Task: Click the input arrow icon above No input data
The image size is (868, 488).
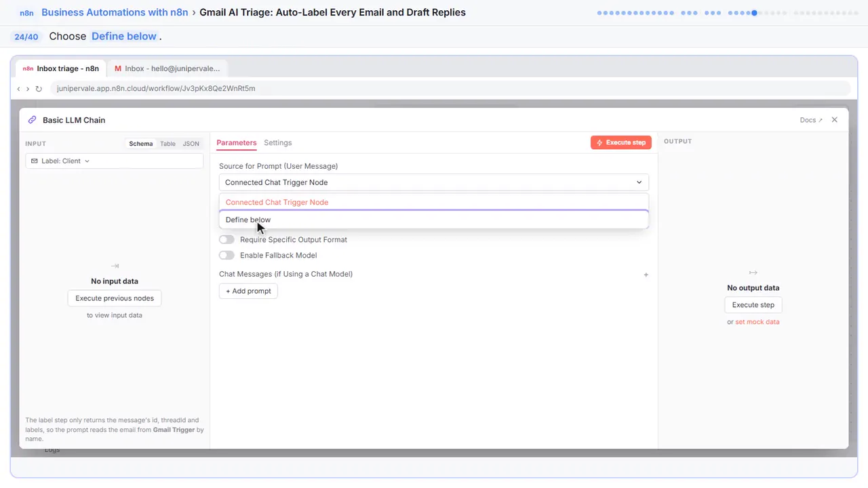Action: point(115,266)
